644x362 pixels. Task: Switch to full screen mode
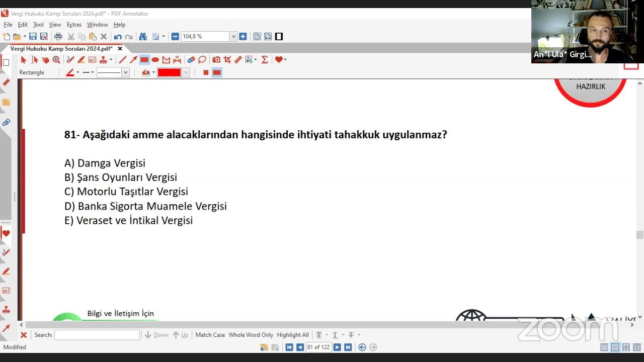(279, 36)
